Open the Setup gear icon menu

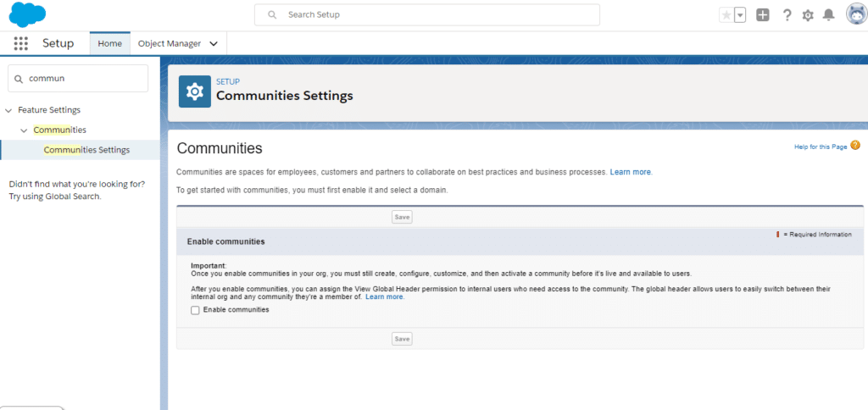tap(808, 15)
